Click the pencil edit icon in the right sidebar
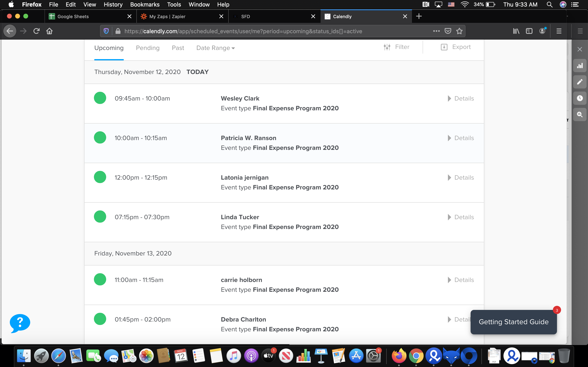Image resolution: width=588 pixels, height=367 pixels. pyautogui.click(x=580, y=82)
